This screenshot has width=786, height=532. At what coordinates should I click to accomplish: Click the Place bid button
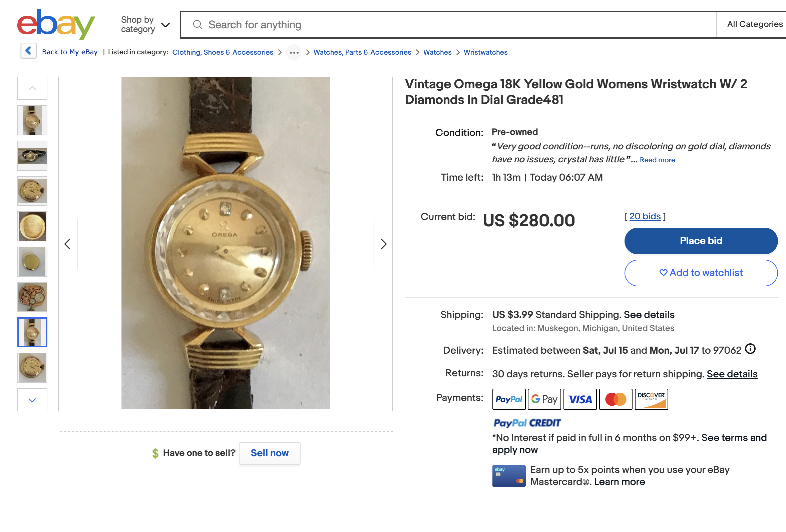coord(701,241)
